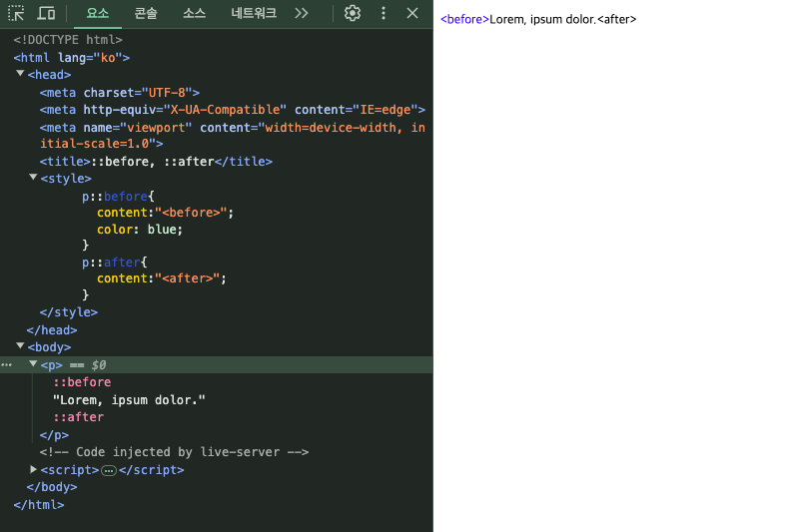Switch to the 네트워크 tab

coord(254,14)
